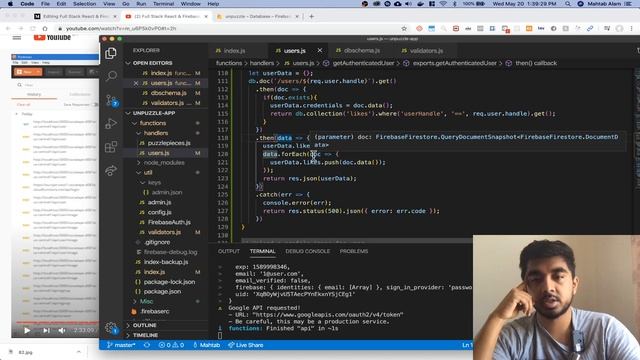The height and width of the screenshot is (360, 640).
Task: Click the master branch status item
Action: pyautogui.click(x=121, y=345)
